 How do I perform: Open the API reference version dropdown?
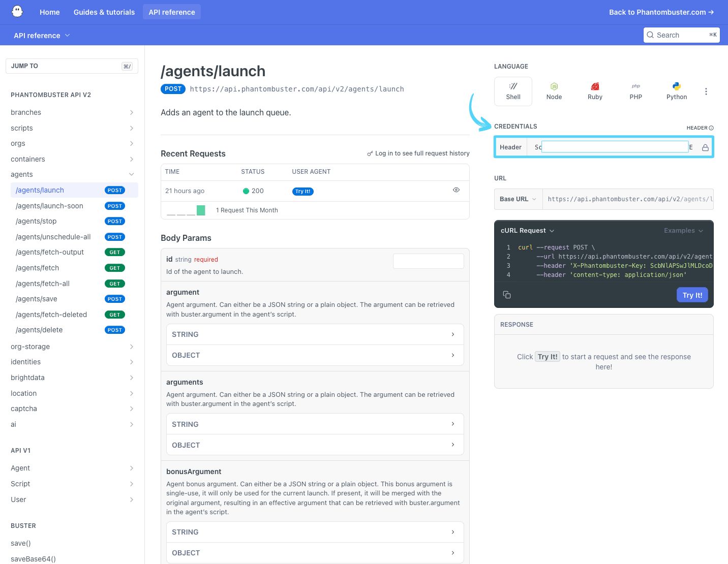(x=42, y=36)
